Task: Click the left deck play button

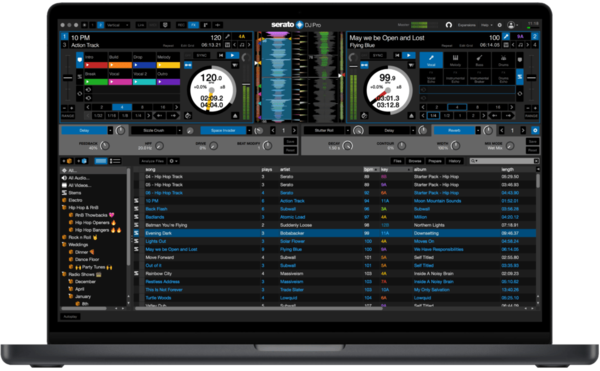Action: (232, 55)
